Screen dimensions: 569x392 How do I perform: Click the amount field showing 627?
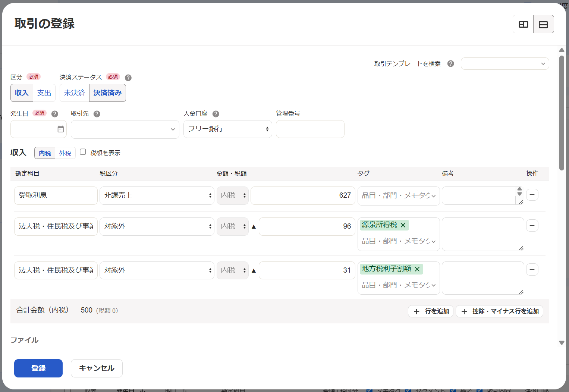303,195
